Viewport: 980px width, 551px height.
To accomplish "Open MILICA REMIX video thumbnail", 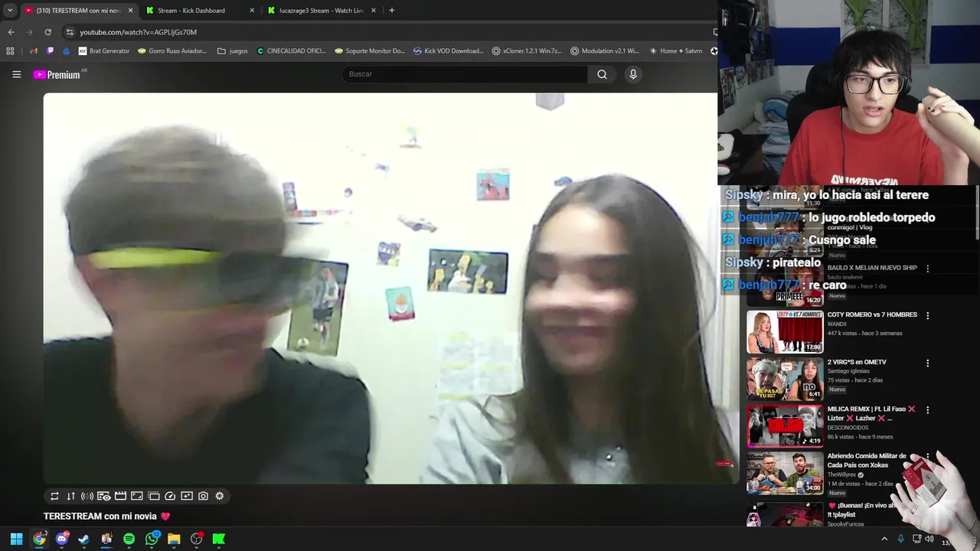I will pyautogui.click(x=785, y=426).
